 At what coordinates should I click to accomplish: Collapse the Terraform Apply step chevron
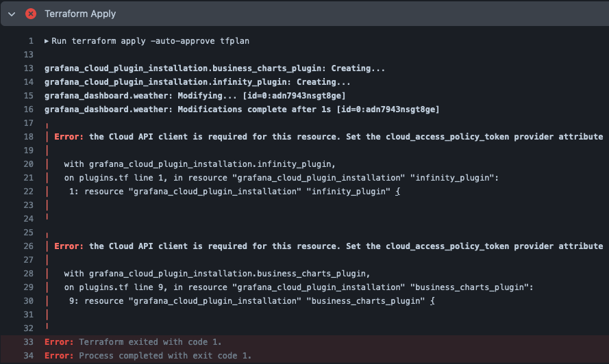(12, 14)
